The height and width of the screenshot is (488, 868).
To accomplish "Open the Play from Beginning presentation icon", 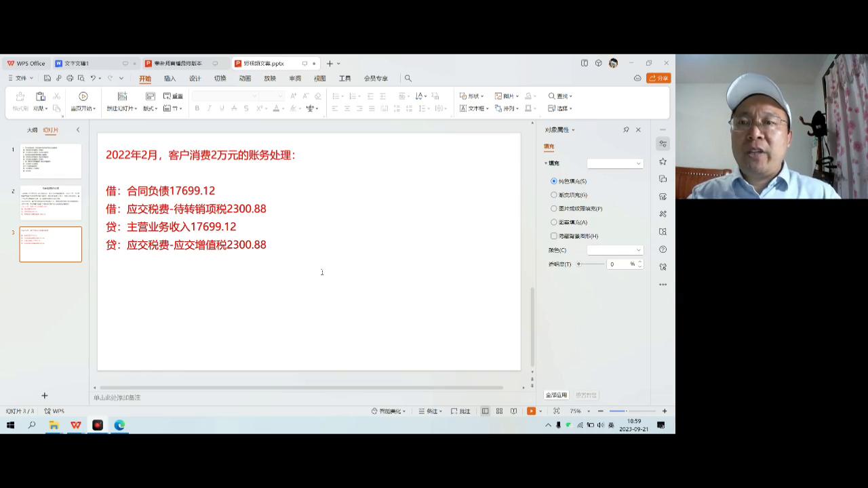I will (81, 96).
